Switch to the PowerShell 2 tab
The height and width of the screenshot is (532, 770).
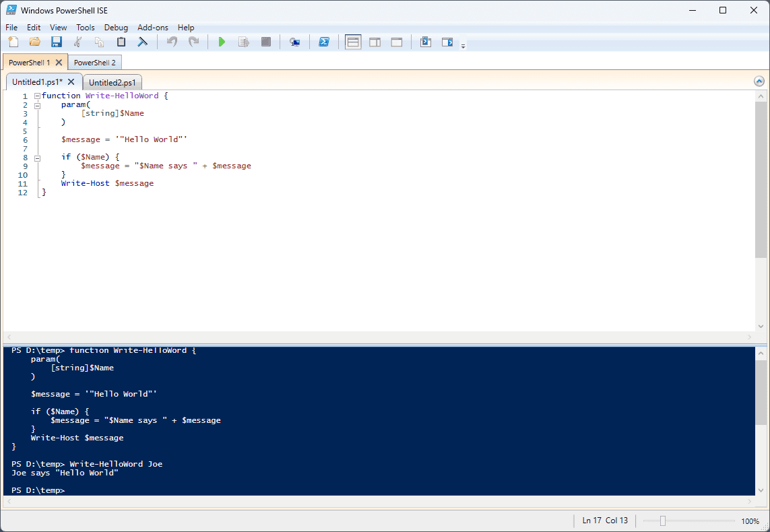point(94,62)
